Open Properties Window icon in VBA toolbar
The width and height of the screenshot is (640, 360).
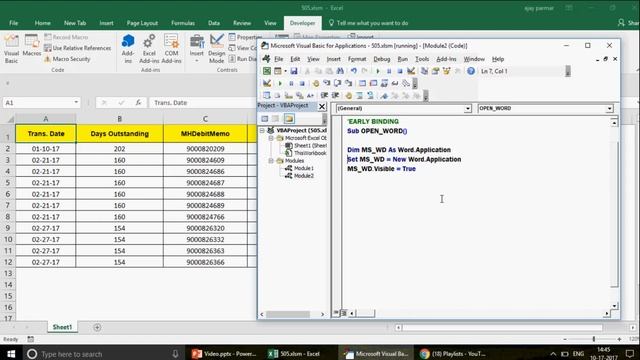435,71
